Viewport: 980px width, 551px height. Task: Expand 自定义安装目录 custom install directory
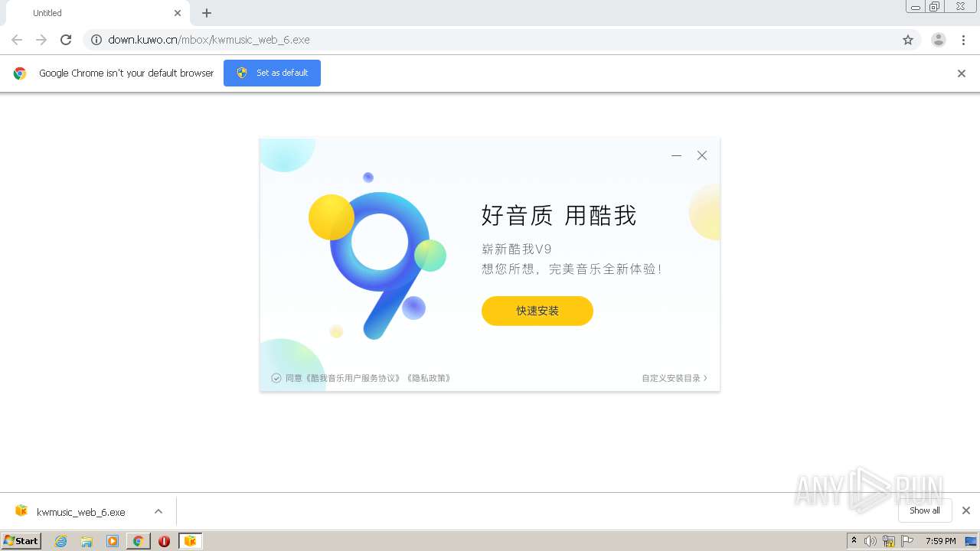point(675,378)
